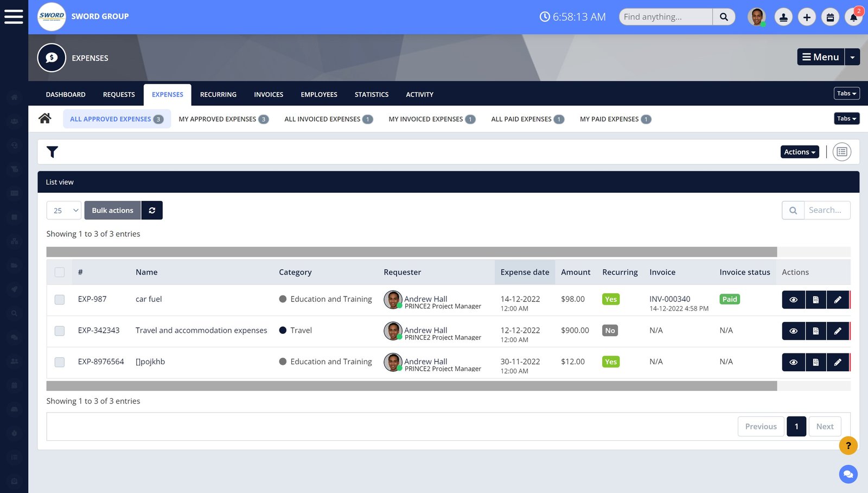Viewport: 868px width, 493px height.
Task: View EXP-8976564 using eye icon
Action: (793, 362)
